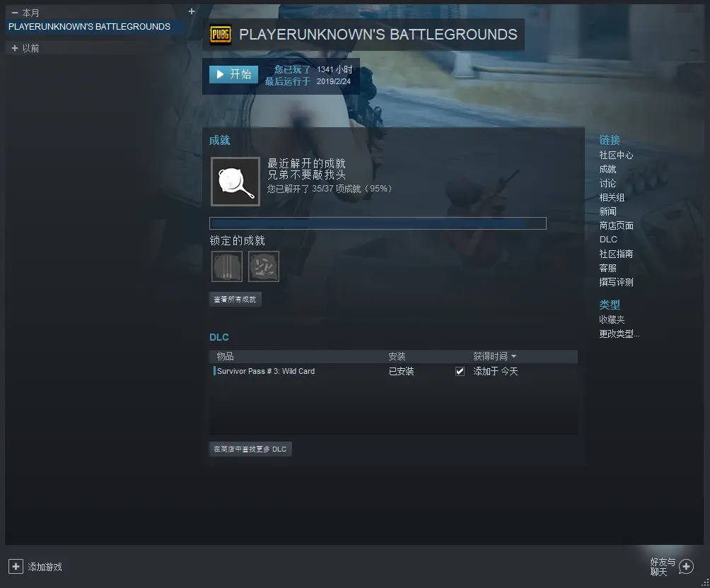Click the plus icon at sidebar top
The width and height of the screenshot is (710, 588).
(x=192, y=11)
